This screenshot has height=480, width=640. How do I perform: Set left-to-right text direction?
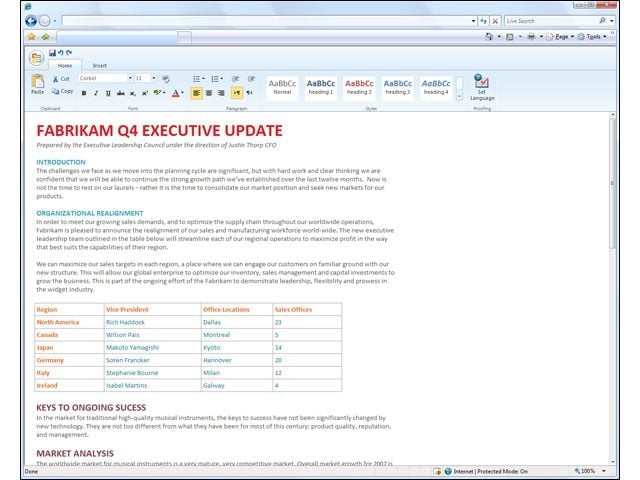[236, 93]
